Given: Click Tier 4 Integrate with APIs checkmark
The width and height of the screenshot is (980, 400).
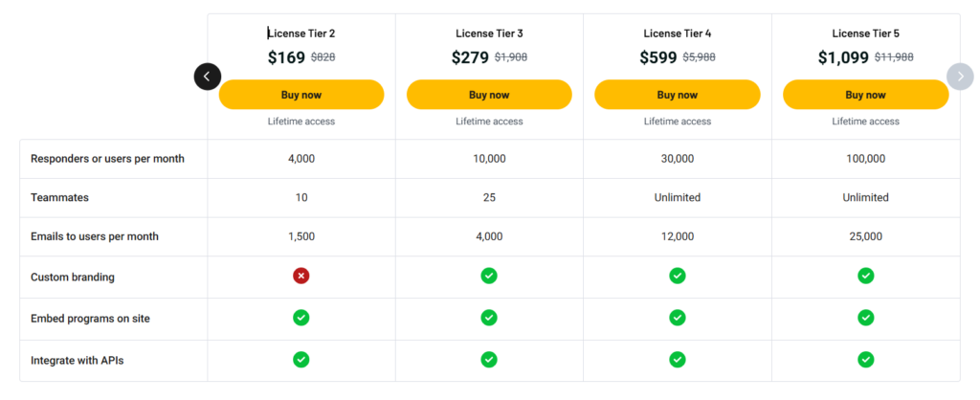Looking at the screenshot, I should [677, 360].
